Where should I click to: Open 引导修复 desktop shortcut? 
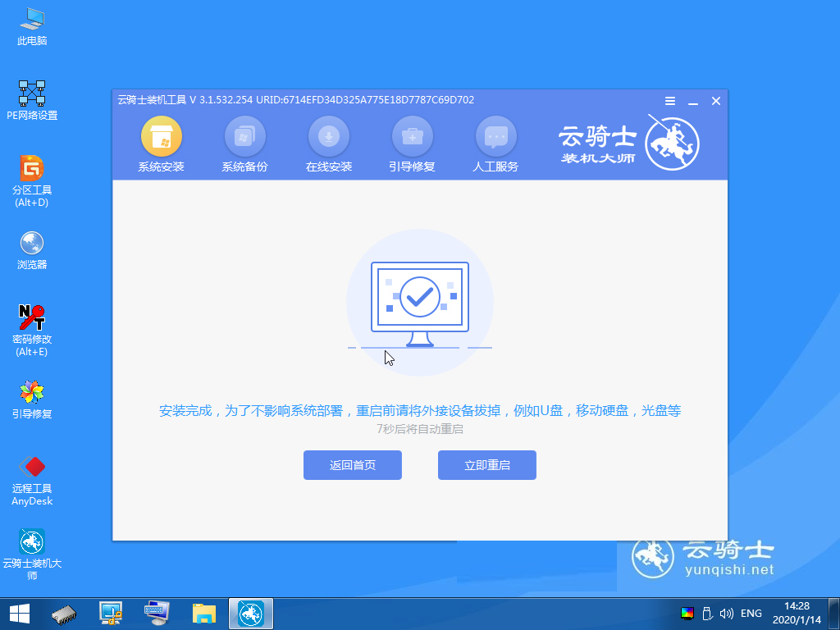tap(32, 399)
